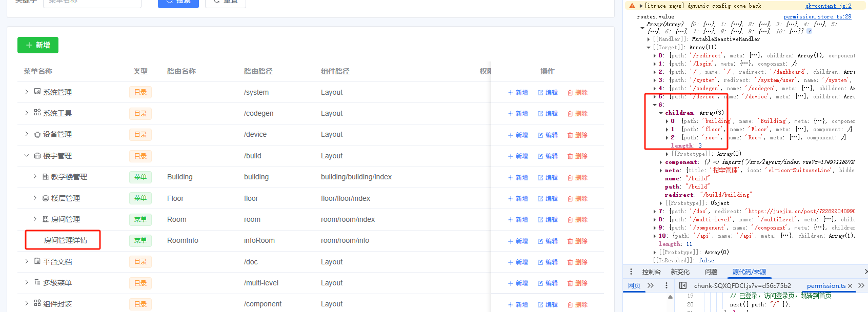Click the 多级菜单 list icon

37,282
